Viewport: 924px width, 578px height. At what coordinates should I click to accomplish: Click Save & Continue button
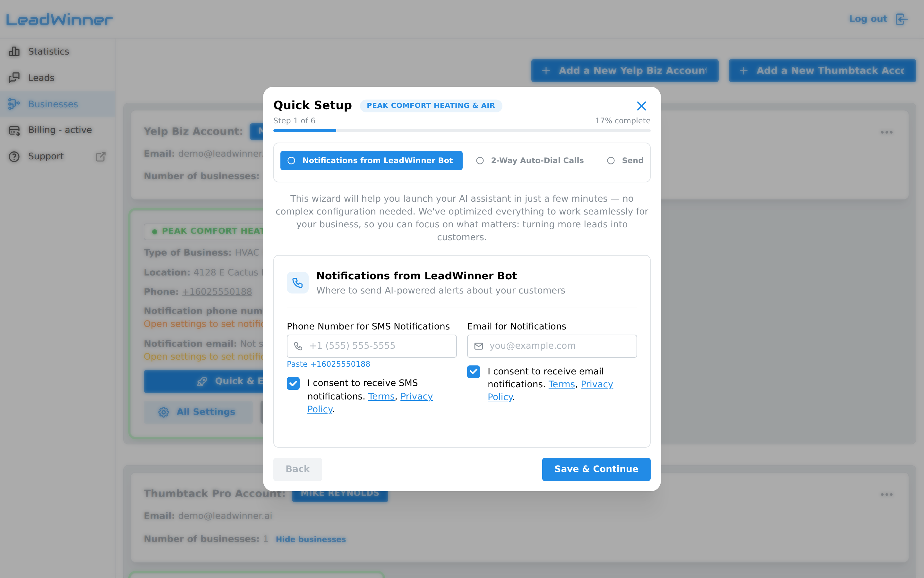point(596,469)
